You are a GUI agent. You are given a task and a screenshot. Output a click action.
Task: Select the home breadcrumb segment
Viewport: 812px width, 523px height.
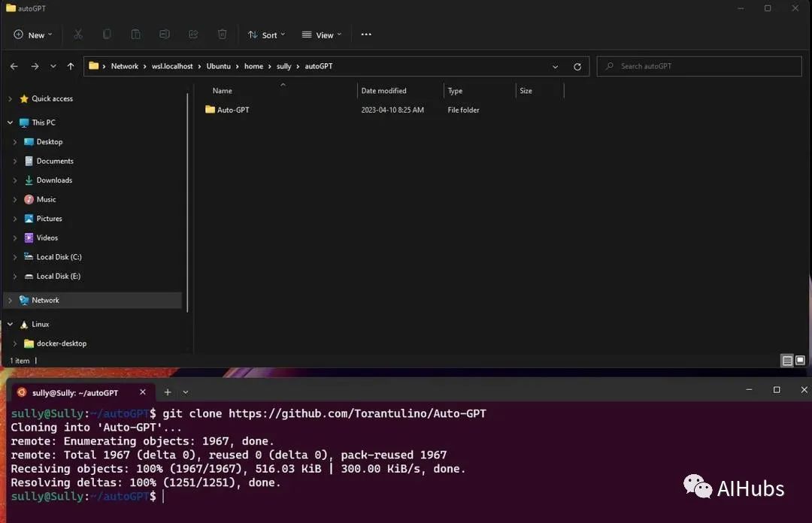coord(254,66)
